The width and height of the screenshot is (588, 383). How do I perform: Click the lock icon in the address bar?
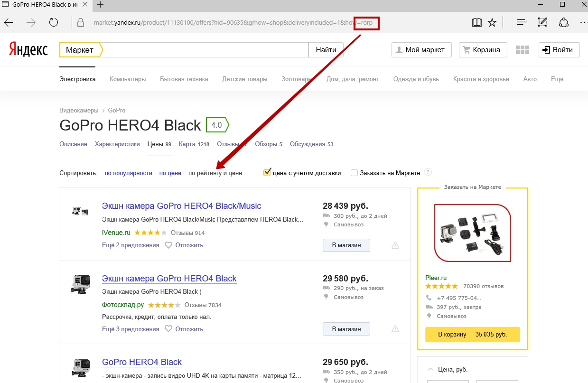tap(80, 22)
